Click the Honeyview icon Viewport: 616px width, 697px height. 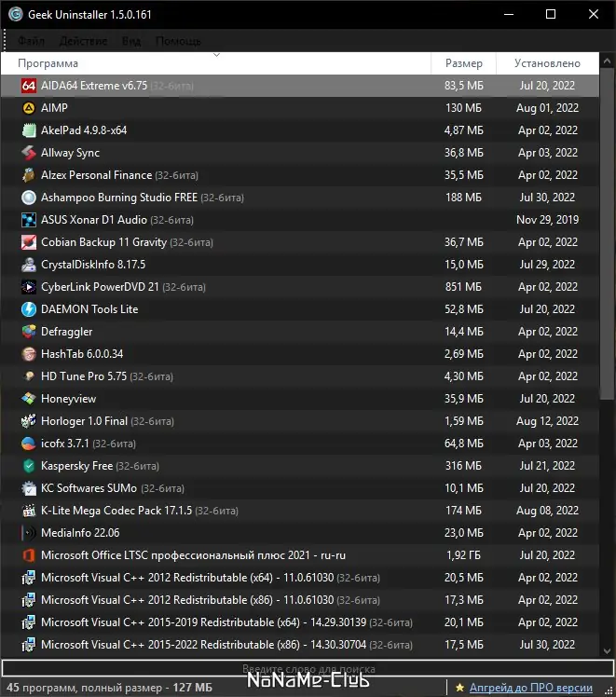click(29, 399)
